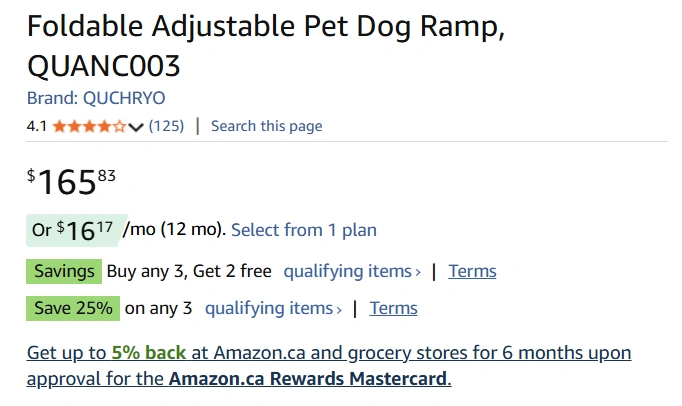Viewport: 682px width, 406px height.
Task: Click the chevron after the Savings qualifying items
Action: (x=418, y=272)
